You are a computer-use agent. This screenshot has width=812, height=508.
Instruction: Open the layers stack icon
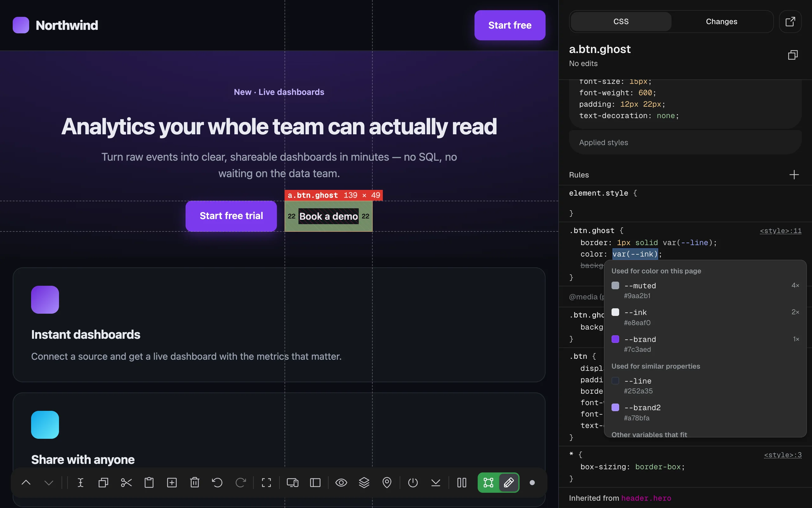coord(364,483)
